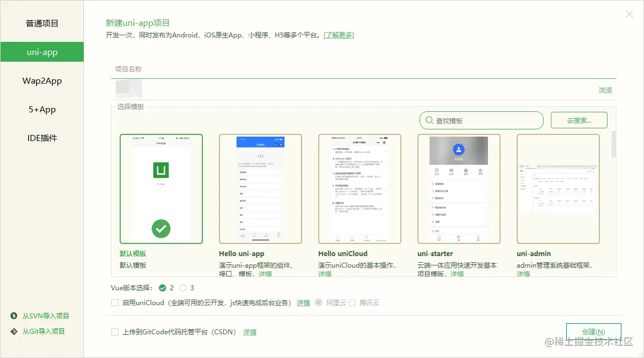644x358 pixels.
Task: Open the 5+App project type
Action: click(42, 110)
